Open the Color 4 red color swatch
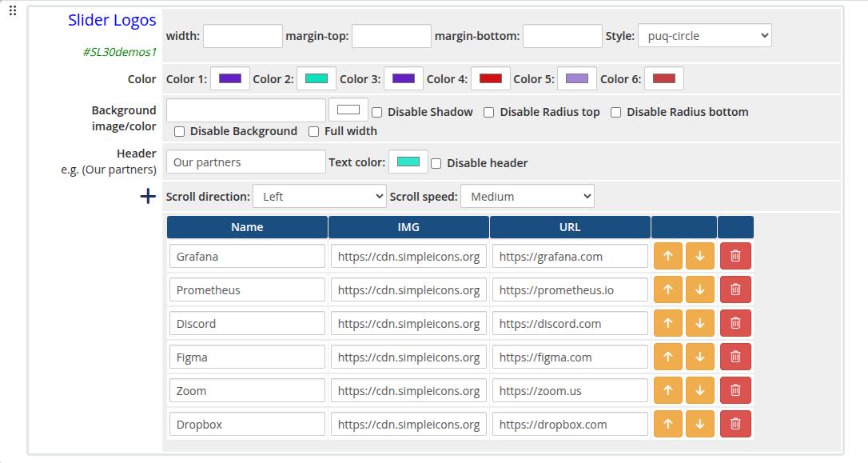868x463 pixels. pos(490,78)
